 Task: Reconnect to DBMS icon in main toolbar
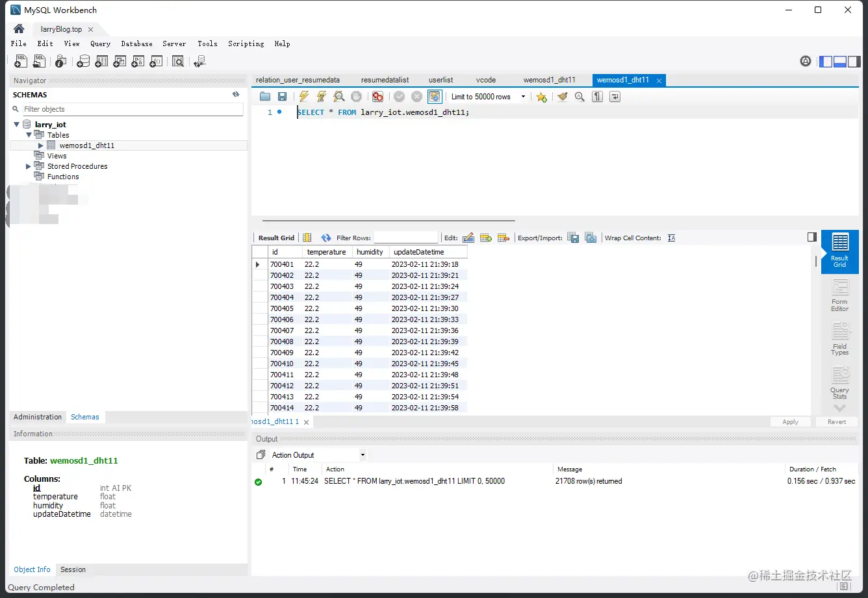coord(200,61)
